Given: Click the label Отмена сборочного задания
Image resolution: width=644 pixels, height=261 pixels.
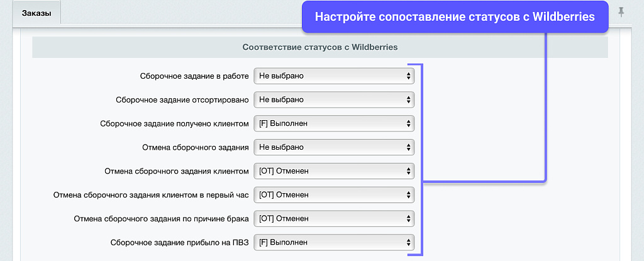Looking at the screenshot, I should click(x=196, y=147).
